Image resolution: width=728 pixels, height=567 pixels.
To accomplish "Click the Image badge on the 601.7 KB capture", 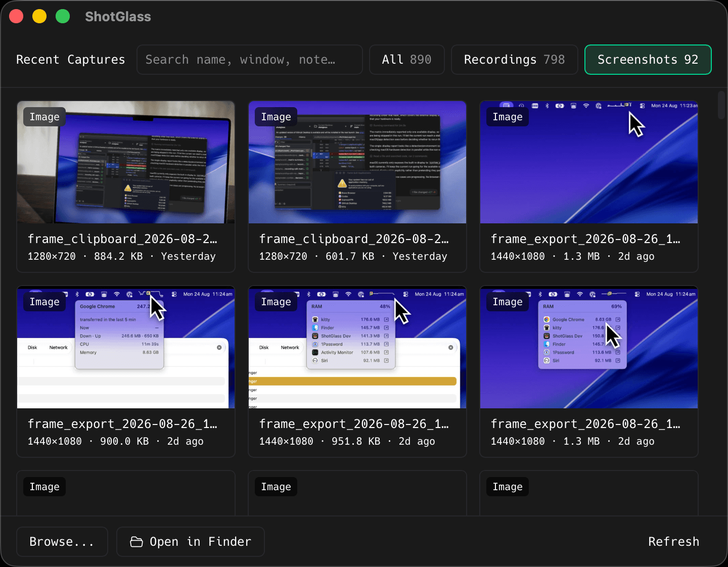I will point(276,117).
